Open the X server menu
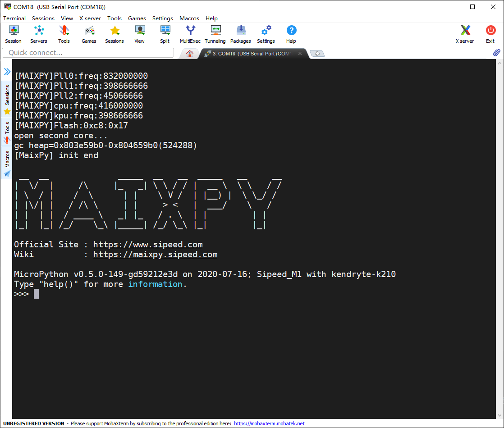Viewport: 504px width, 428px height. tap(90, 18)
